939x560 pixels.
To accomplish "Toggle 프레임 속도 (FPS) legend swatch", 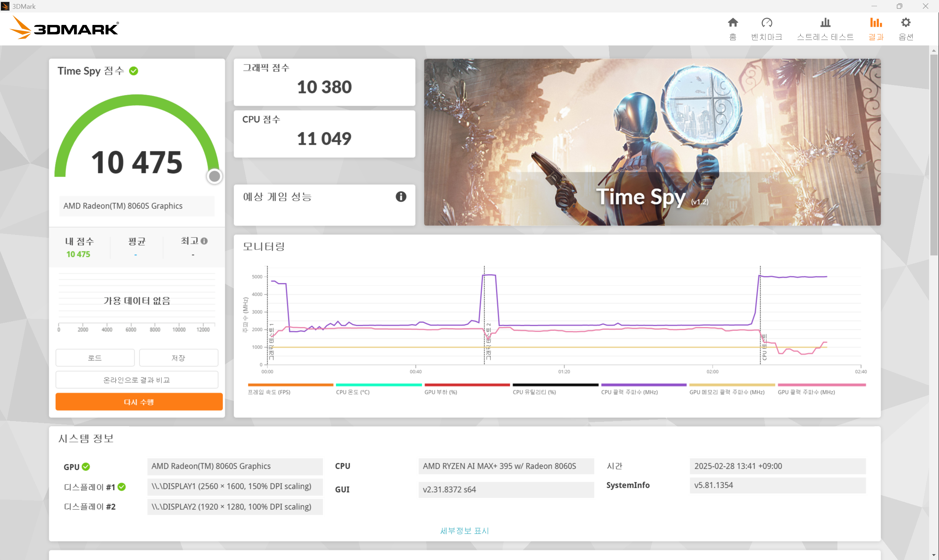I will (x=291, y=385).
